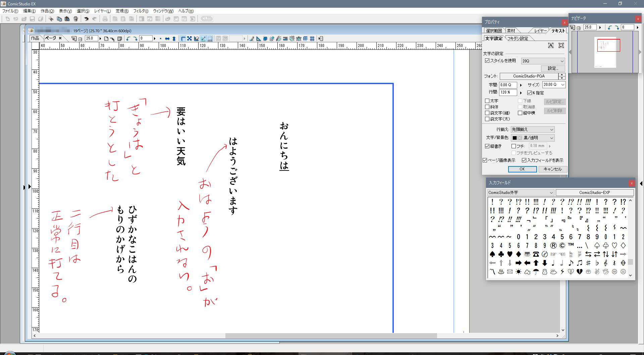This screenshot has width=644, height=355.
Task: Open the ComicStudio外字 character set dropdown
Action: pos(520,193)
